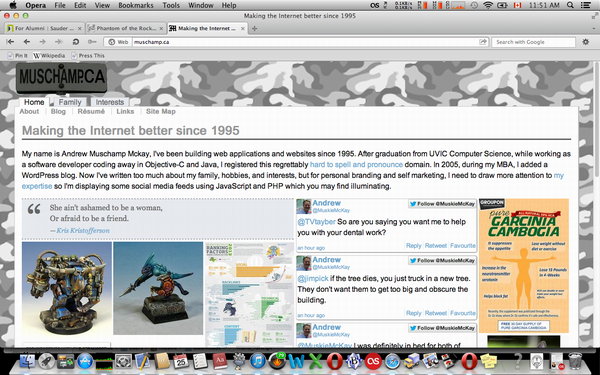Image resolution: width=600 pixels, height=375 pixels.
Task: Click the 'Press This' bookmarklet
Action: tap(88, 55)
